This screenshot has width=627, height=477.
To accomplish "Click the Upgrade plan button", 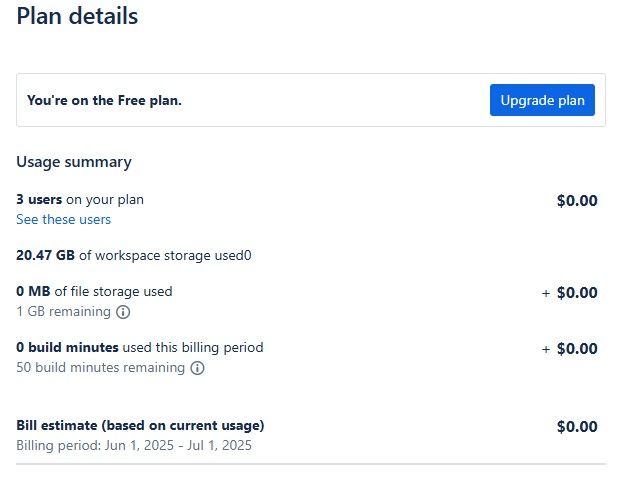I will click(542, 100).
